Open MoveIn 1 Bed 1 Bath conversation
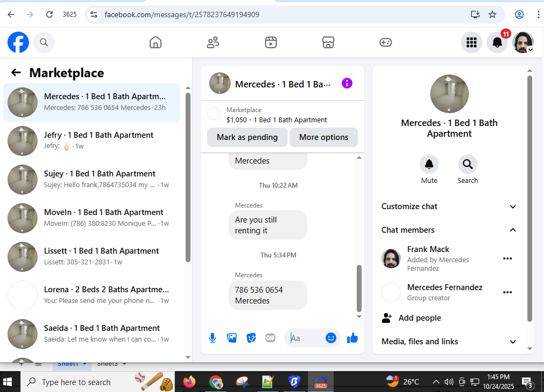Screen dimensions: 544x392 (92, 218)
